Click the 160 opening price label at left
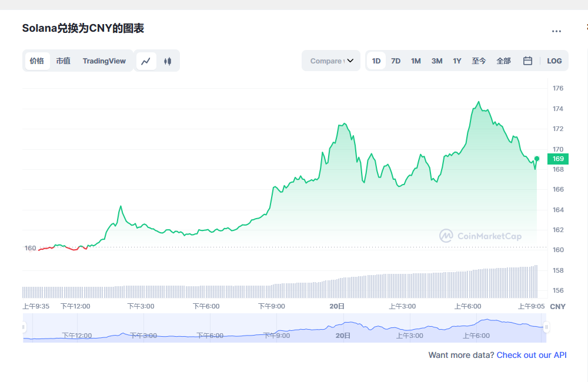The width and height of the screenshot is (588, 382). 31,248
